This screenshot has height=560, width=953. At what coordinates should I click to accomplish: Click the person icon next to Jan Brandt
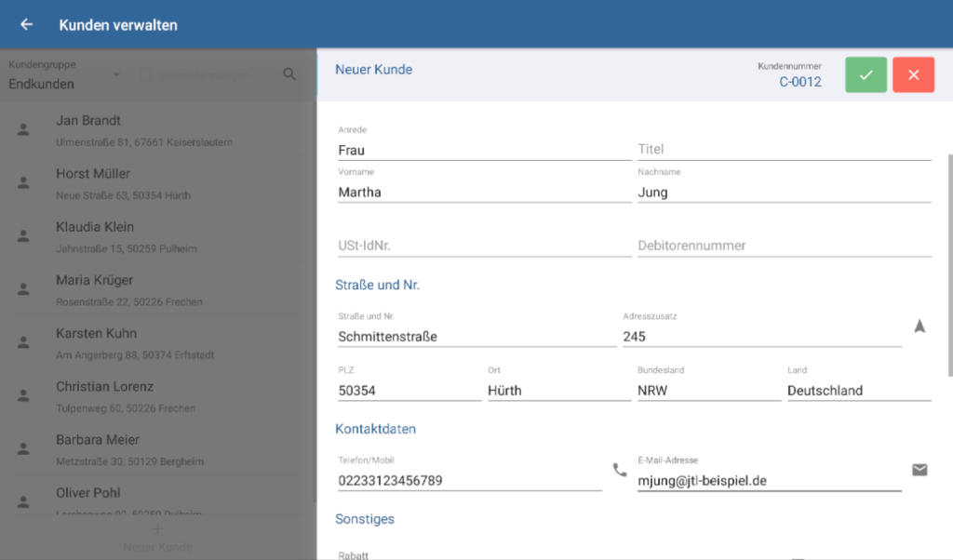24,130
